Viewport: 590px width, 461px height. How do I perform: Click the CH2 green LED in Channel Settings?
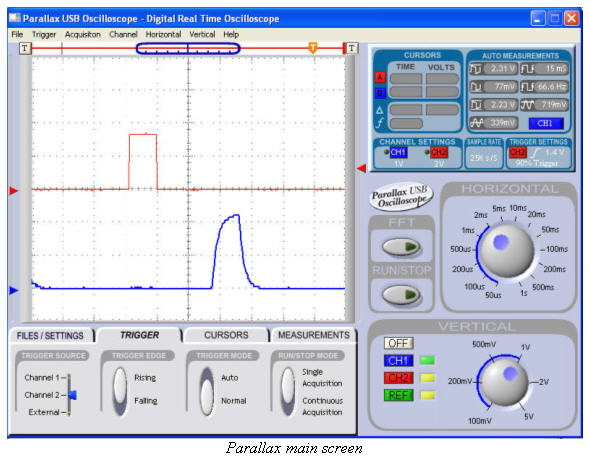click(427, 152)
